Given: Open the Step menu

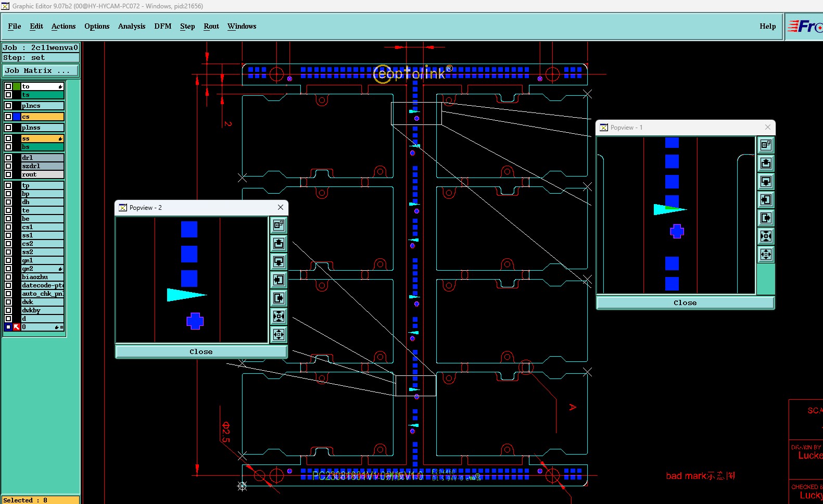Looking at the screenshot, I should [187, 26].
